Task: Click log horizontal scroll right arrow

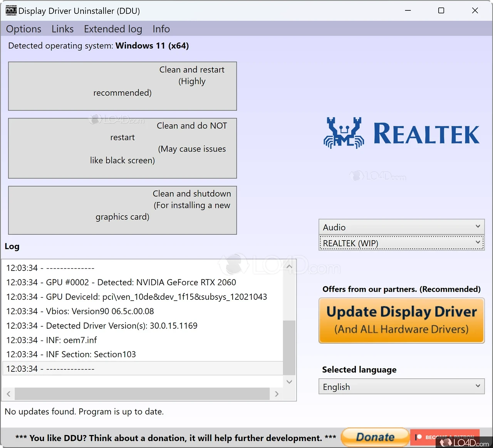Action: pos(277,394)
